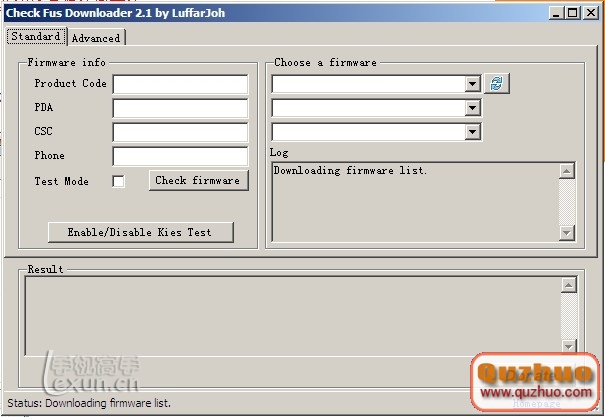This screenshot has width=605, height=417.
Task: Click the "Downloading firmware list." log line
Action: 350,170
